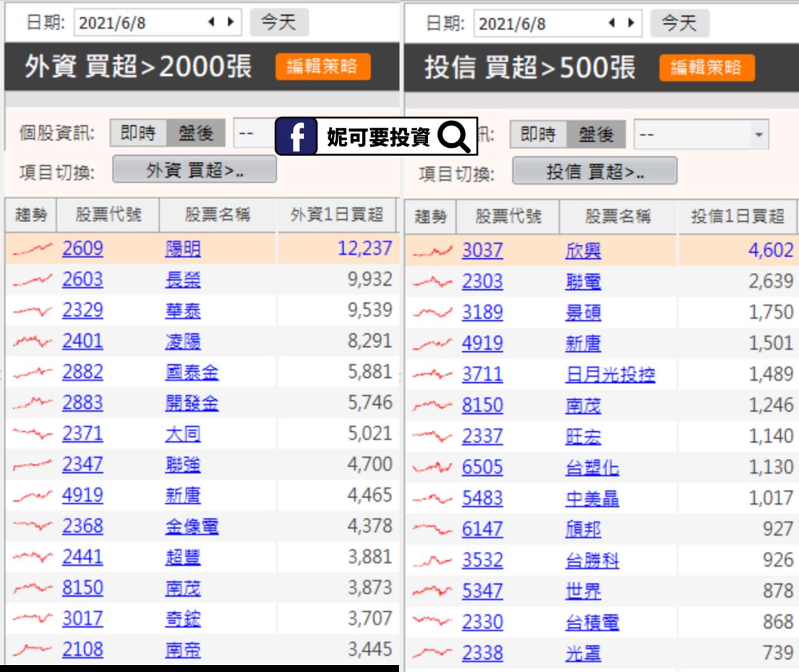Click 投信 買超>.. item switch button
Viewport: 799px width, 672px height.
pos(595,171)
